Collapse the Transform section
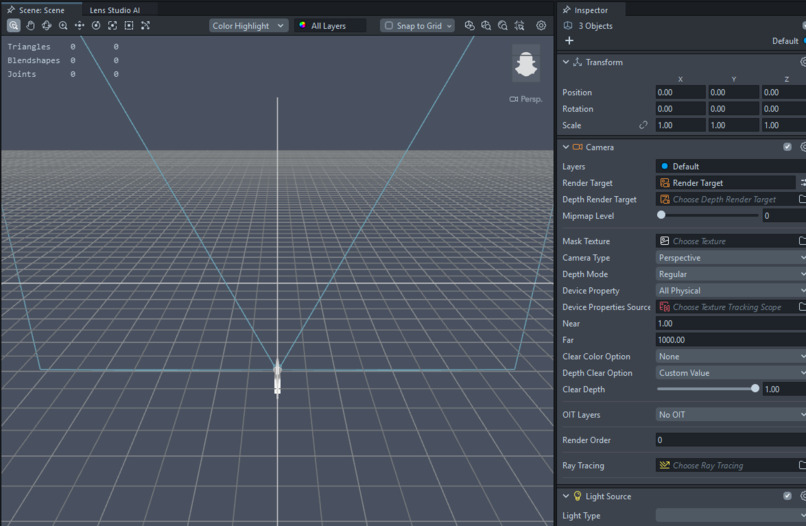Screen dimensions: 806x526 (x=565, y=62)
